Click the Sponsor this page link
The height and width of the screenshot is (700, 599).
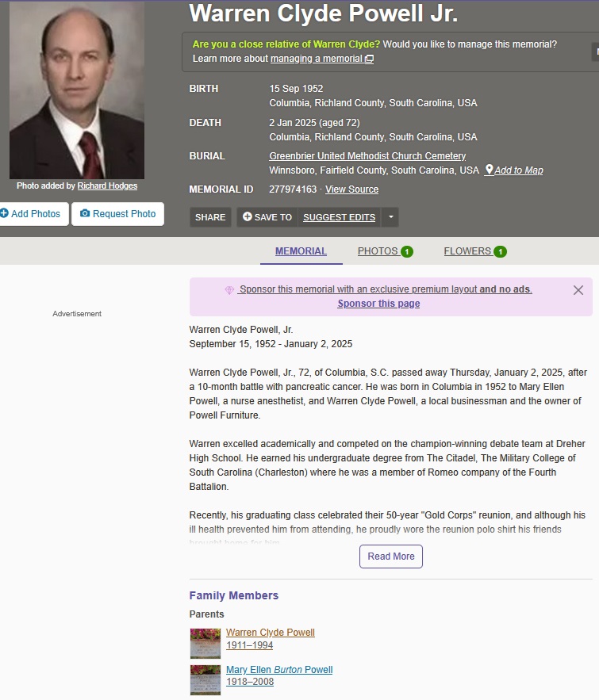coord(378,304)
